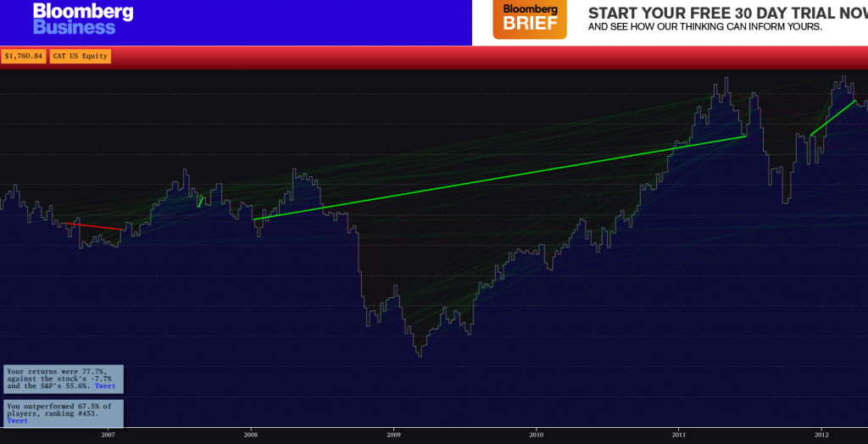Click the 2011 year label on the axis

pyautogui.click(x=678, y=435)
